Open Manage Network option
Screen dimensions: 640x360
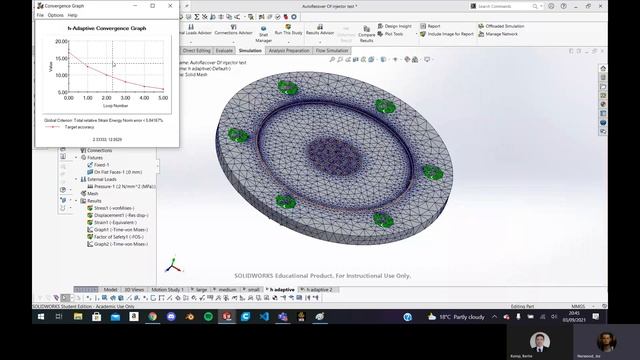[x=498, y=34]
